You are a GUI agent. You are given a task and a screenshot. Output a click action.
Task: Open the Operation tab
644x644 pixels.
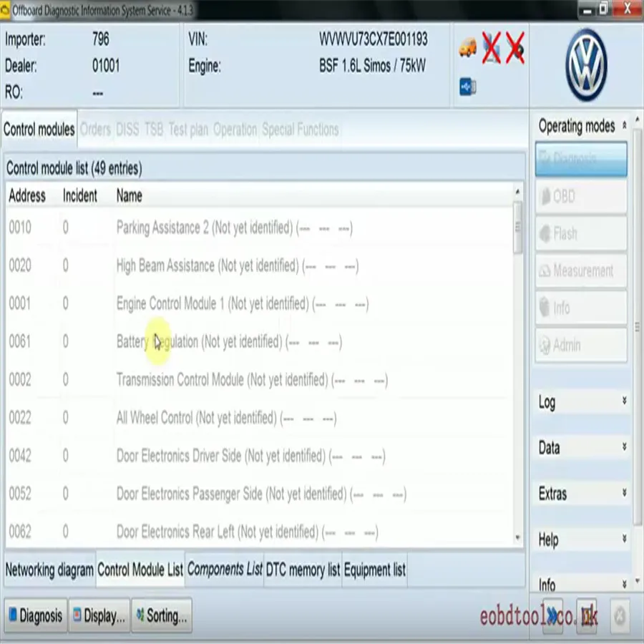coord(235,130)
